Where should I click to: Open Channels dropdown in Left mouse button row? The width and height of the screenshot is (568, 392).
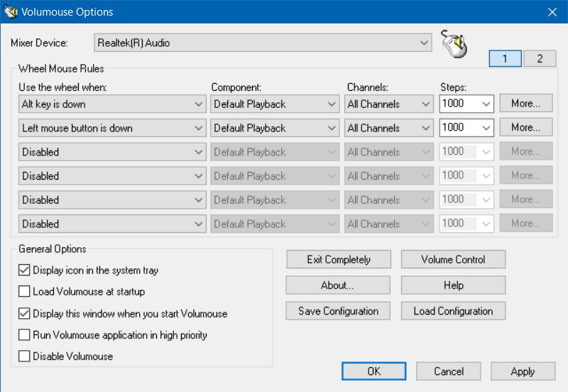click(x=388, y=128)
